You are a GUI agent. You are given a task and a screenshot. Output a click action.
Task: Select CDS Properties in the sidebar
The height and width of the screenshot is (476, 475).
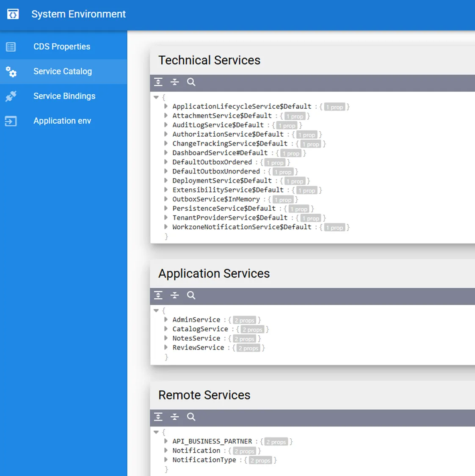(62, 47)
